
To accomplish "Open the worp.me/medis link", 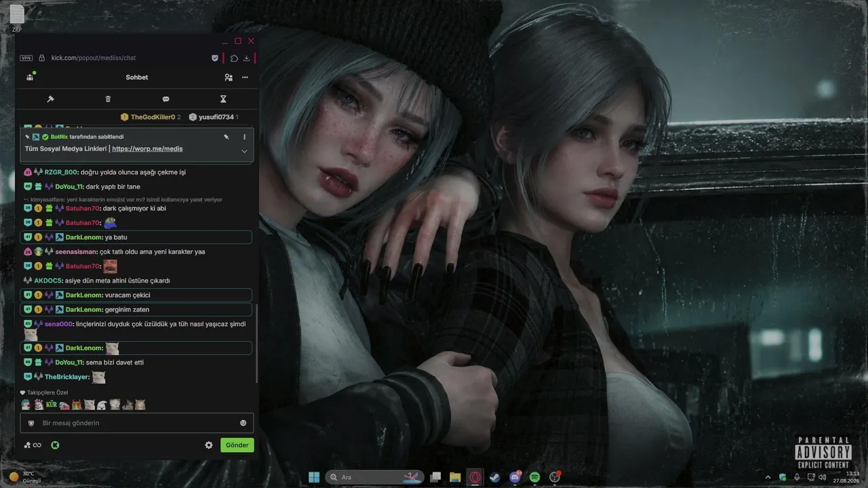I will pyautogui.click(x=147, y=148).
